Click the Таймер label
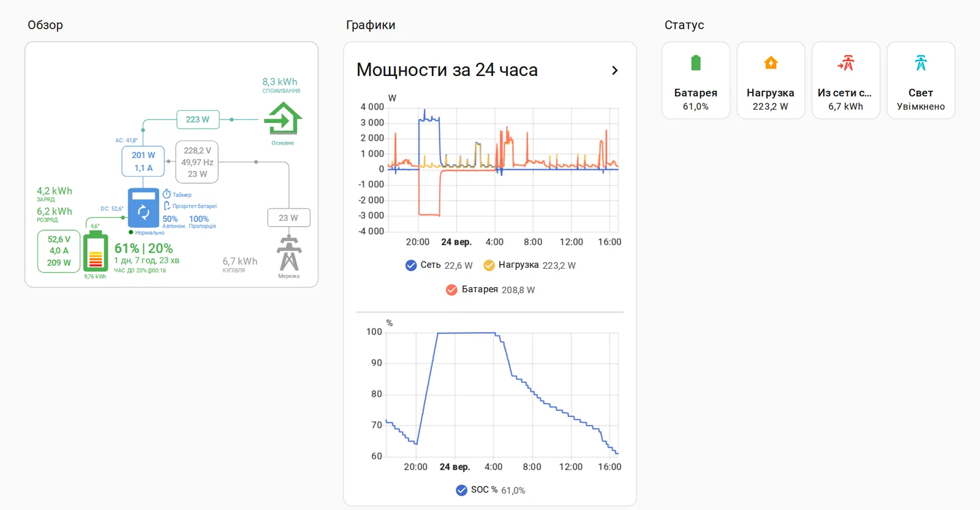The image size is (980, 510). [x=182, y=195]
